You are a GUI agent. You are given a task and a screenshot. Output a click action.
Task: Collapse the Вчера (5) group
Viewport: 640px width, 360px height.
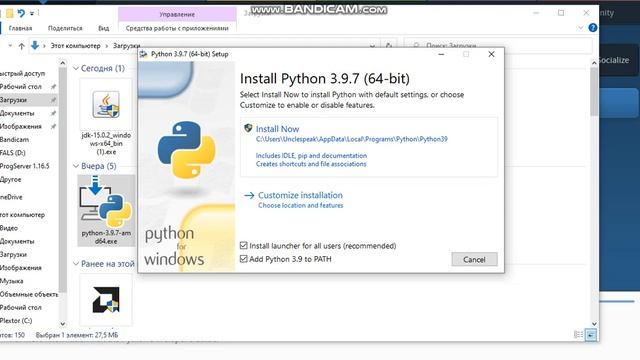point(76,166)
